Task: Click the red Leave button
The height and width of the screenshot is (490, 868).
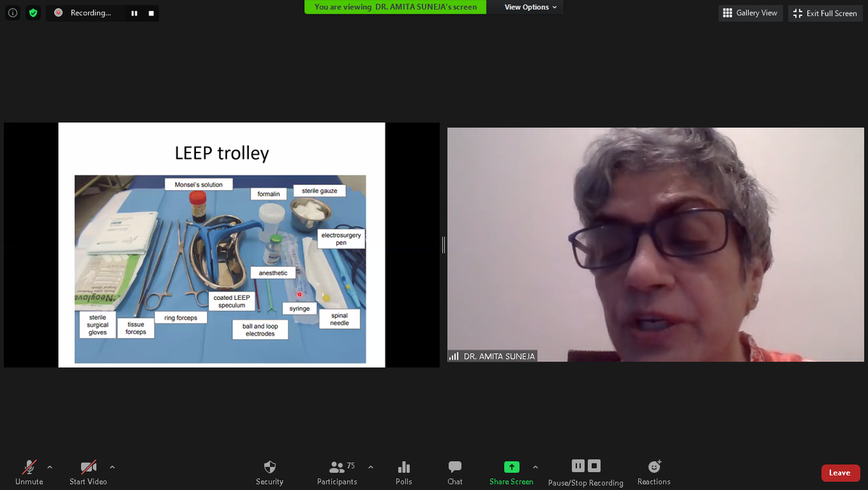Action: coord(840,473)
